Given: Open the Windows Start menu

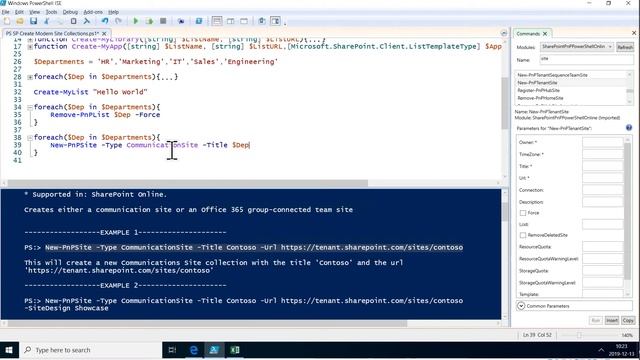Looking at the screenshot, I should pos(9,350).
